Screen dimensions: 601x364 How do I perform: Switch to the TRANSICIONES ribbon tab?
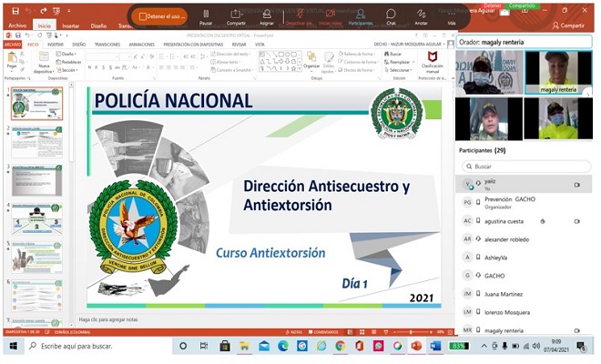click(107, 45)
